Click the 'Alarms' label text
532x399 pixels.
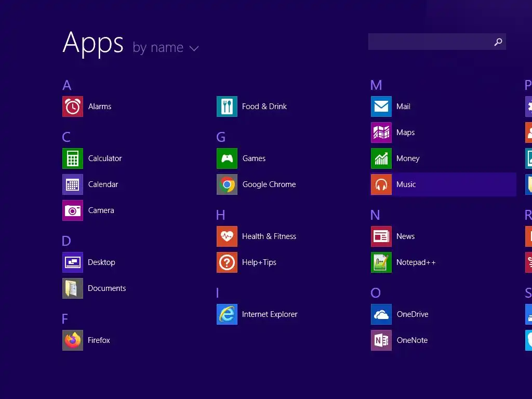click(x=100, y=107)
